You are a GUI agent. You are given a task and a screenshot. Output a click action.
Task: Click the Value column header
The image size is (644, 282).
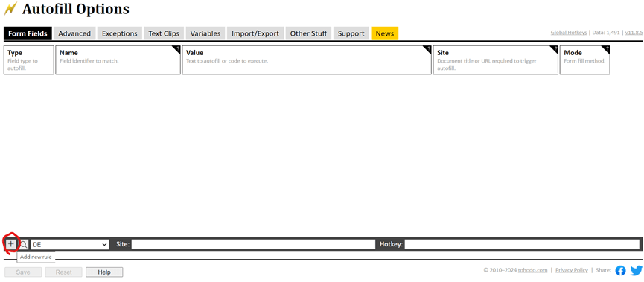307,60
